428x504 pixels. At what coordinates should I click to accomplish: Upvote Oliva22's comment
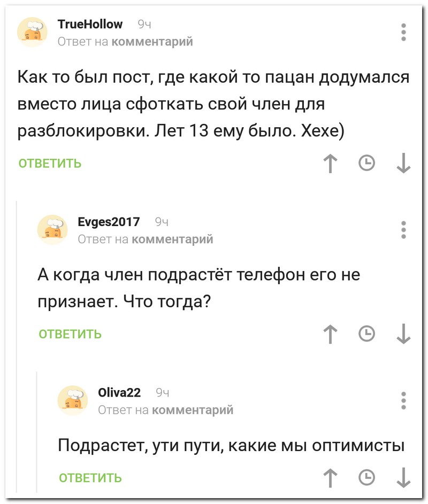click(332, 477)
